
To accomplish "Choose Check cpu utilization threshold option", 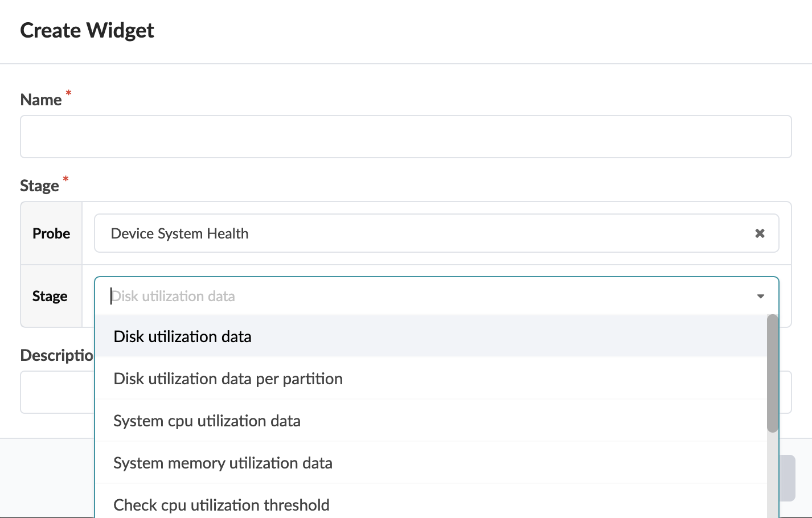I will click(221, 504).
